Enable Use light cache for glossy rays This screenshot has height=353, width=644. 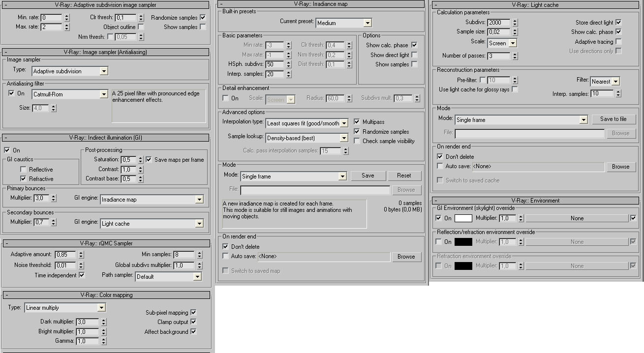[x=515, y=89]
